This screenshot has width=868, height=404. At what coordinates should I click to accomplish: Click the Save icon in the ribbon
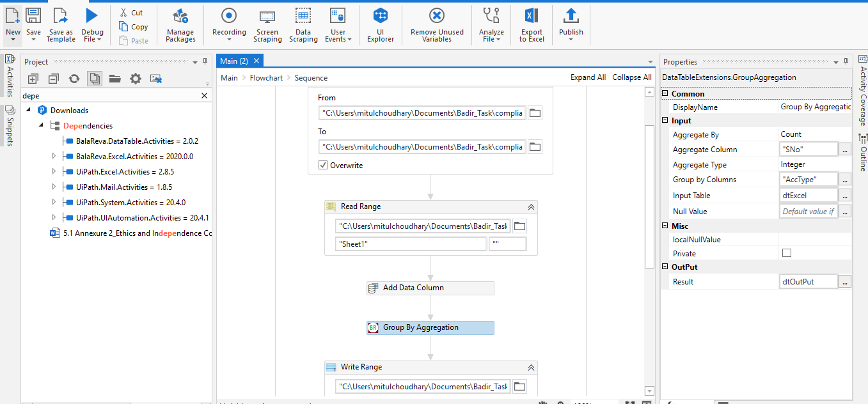tap(33, 16)
